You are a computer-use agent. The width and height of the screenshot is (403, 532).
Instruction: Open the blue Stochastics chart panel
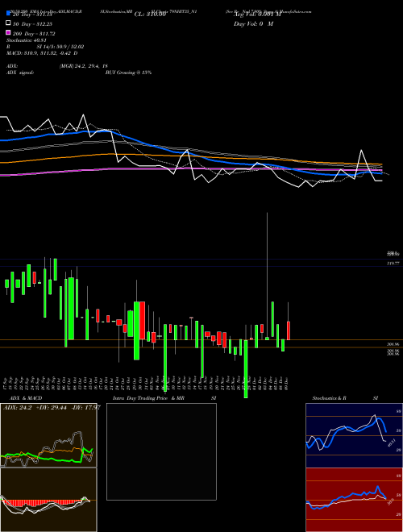[354, 435]
